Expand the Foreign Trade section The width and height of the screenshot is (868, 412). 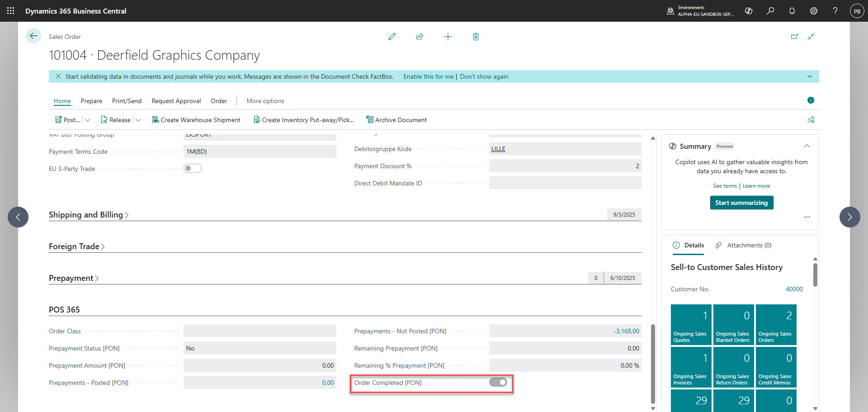[x=77, y=246]
